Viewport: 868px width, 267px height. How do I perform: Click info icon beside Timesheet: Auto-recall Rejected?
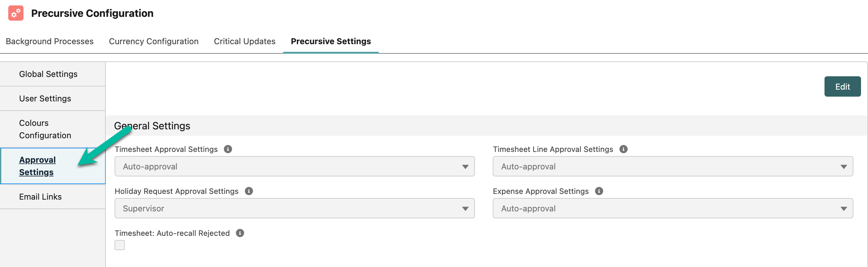[x=240, y=233]
